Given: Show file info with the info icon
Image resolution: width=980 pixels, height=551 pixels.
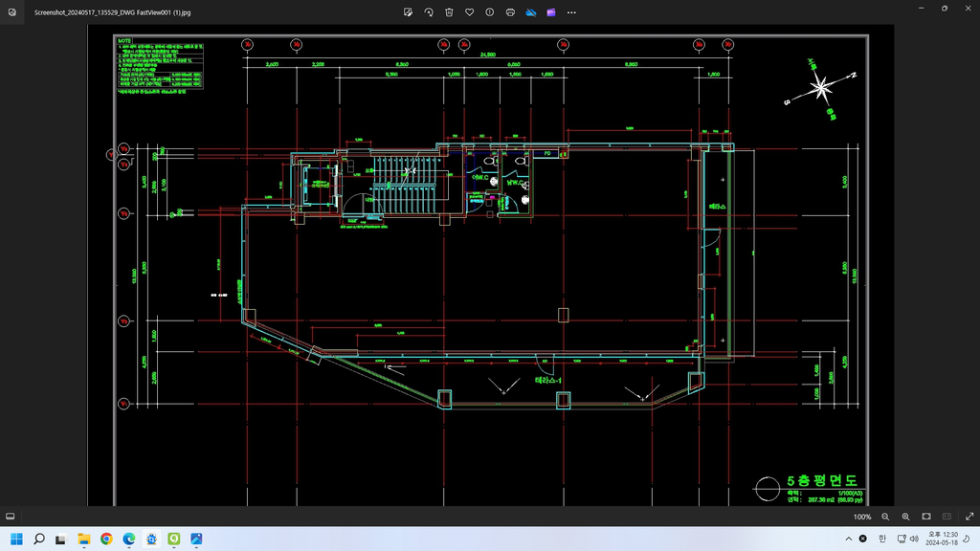Looking at the screenshot, I should [490, 12].
